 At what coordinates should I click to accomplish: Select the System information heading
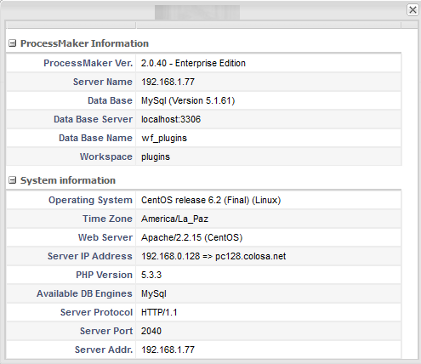click(x=68, y=180)
